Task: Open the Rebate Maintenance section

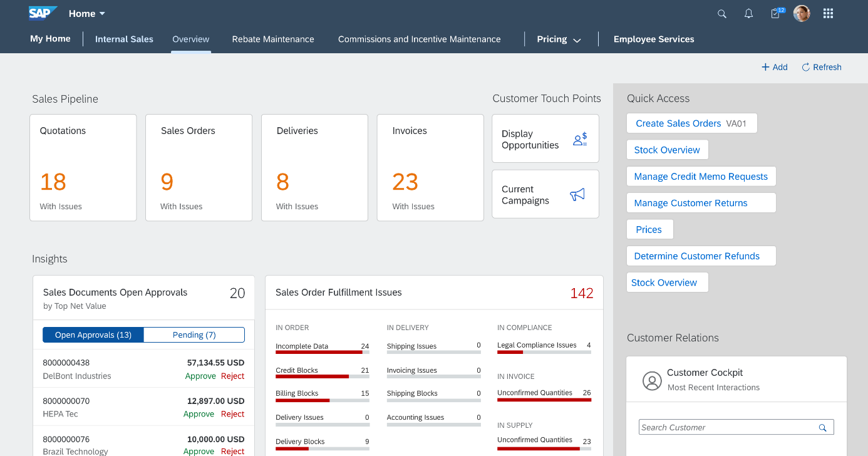Action: (273, 39)
